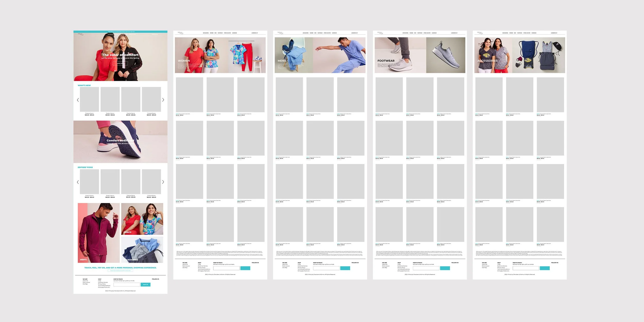Click the Infinity logo on the homepage mockup
This screenshot has width=644, height=322.
click(80, 34)
